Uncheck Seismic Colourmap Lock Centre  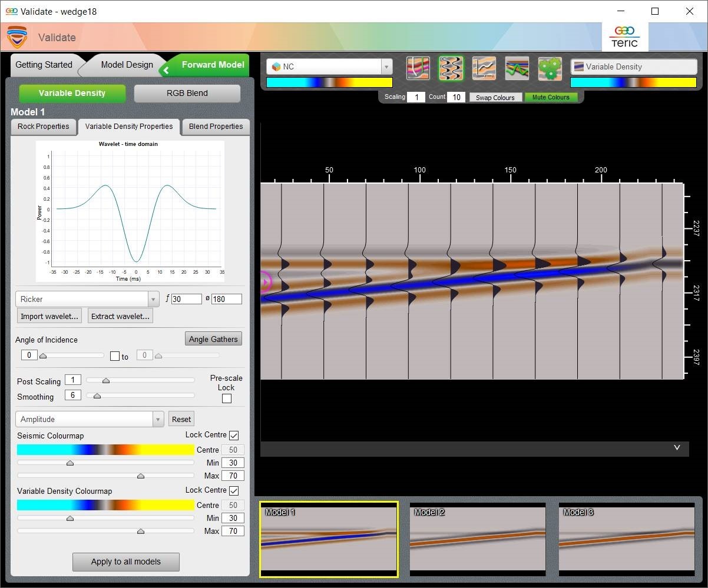[x=234, y=435]
